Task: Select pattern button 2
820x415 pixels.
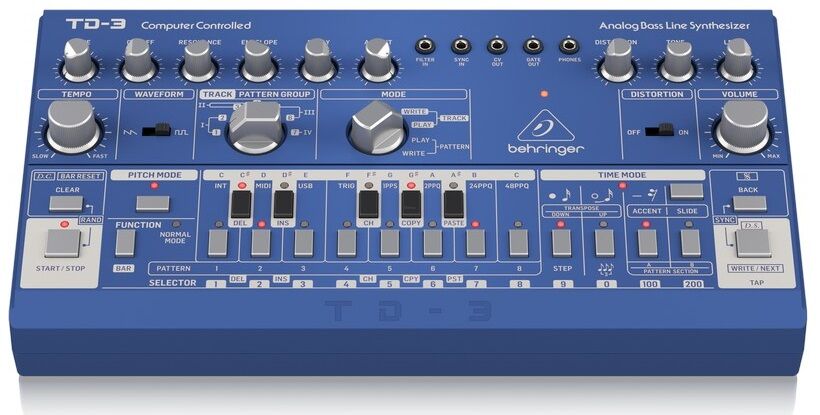Action: pos(260,243)
